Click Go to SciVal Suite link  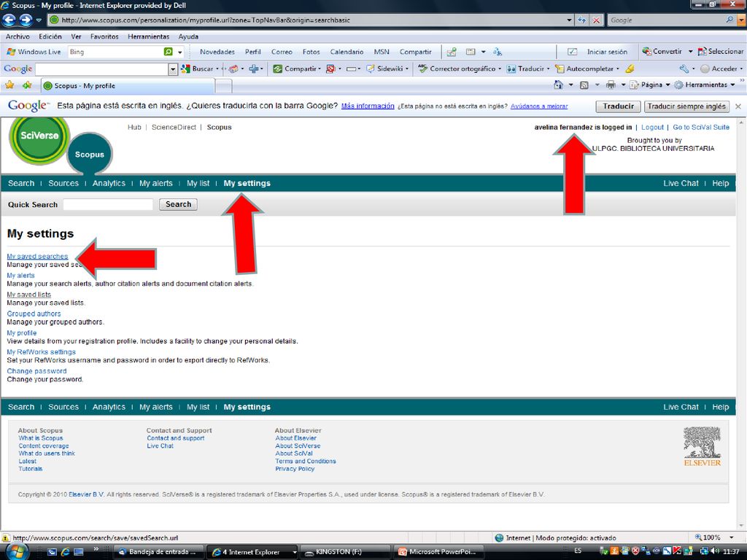[701, 127]
